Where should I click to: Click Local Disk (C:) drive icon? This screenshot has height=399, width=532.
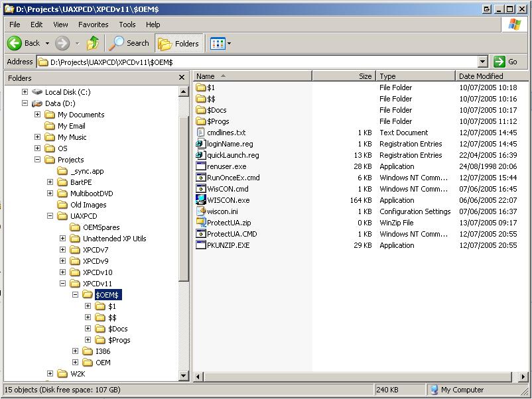click(x=37, y=92)
